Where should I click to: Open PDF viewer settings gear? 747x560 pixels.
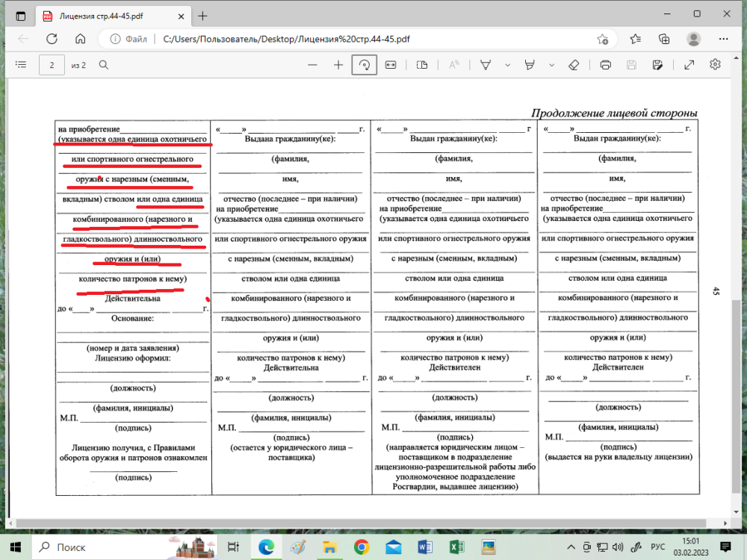pos(715,65)
